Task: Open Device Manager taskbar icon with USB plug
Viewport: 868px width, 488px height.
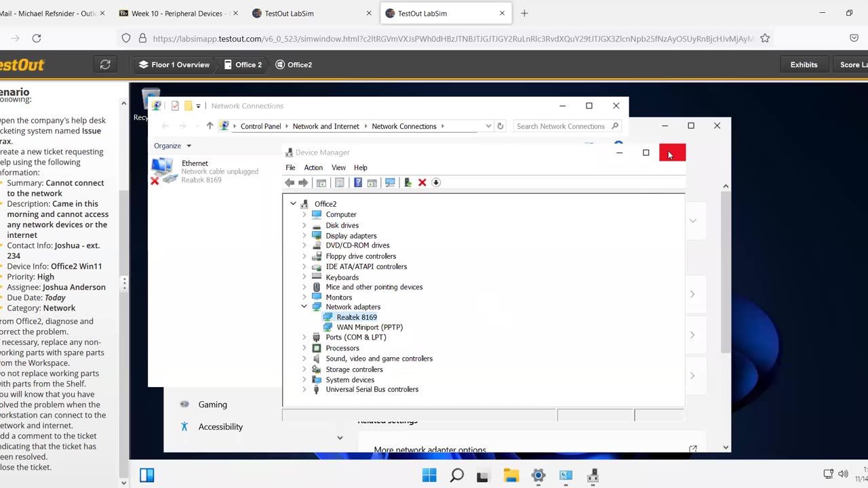Action: (x=593, y=475)
